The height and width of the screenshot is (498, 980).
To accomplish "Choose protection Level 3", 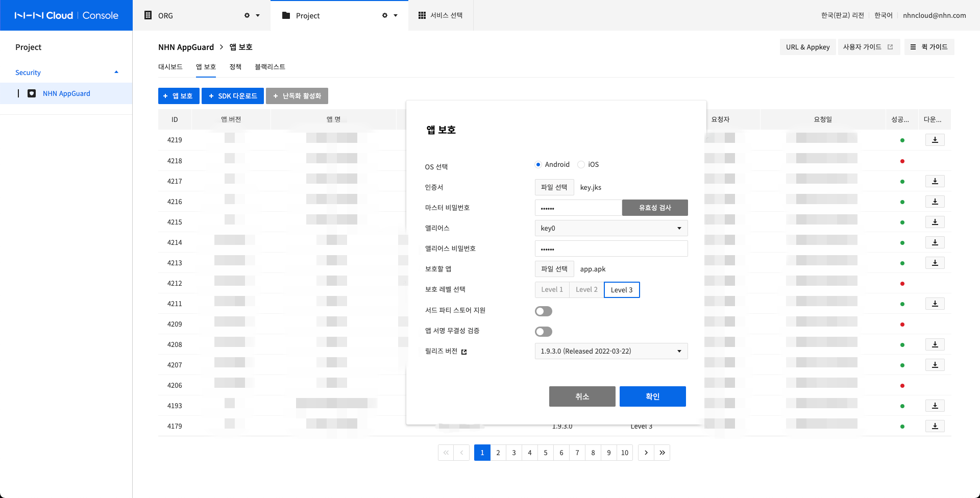I will coord(622,290).
